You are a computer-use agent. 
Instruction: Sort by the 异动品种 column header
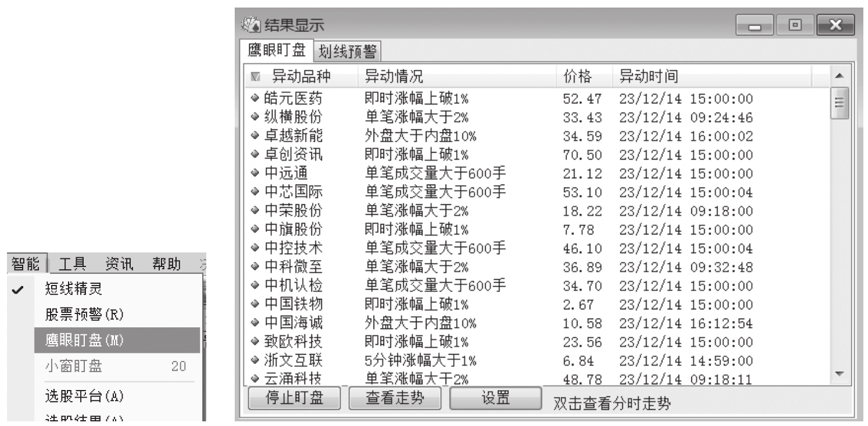300,76
